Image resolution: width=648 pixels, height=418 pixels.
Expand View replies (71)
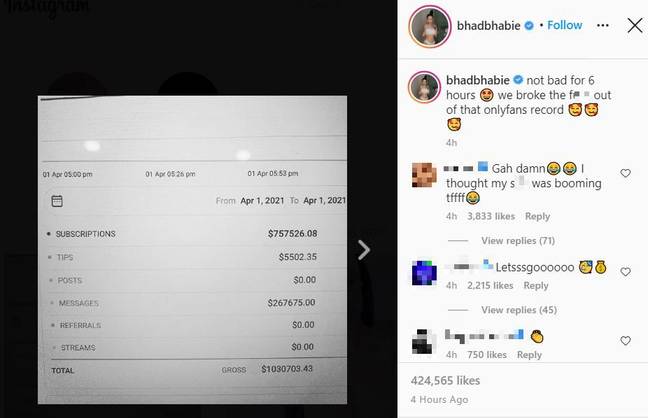coord(518,241)
